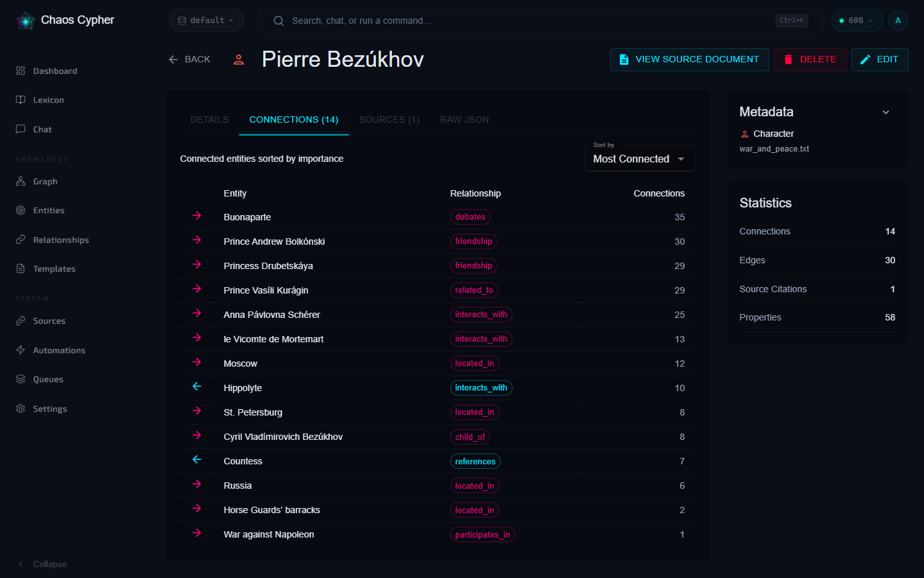This screenshot has width=924, height=578.
Task: Click the Chaos Cypher logo icon
Action: click(x=26, y=21)
